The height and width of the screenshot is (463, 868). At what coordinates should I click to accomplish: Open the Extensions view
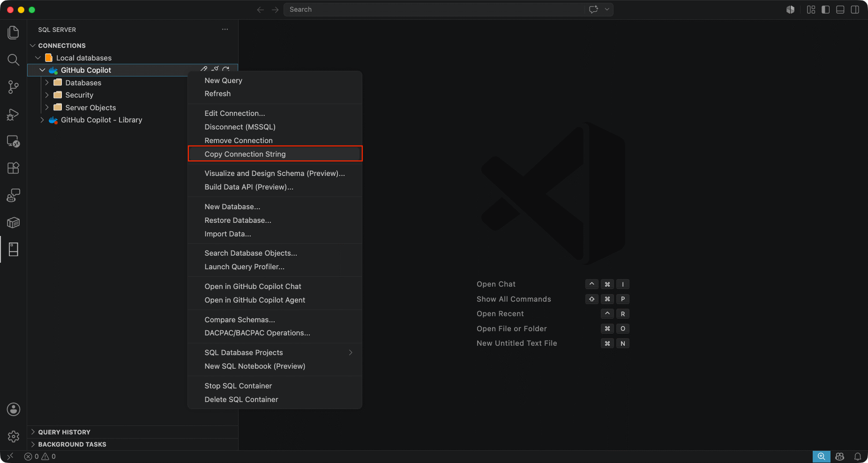[14, 168]
